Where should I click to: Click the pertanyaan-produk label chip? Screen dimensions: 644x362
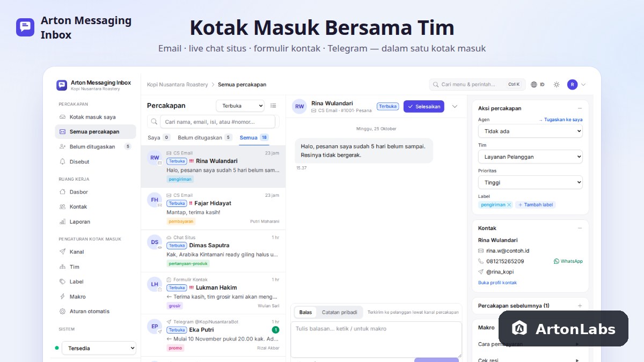pyautogui.click(x=188, y=264)
